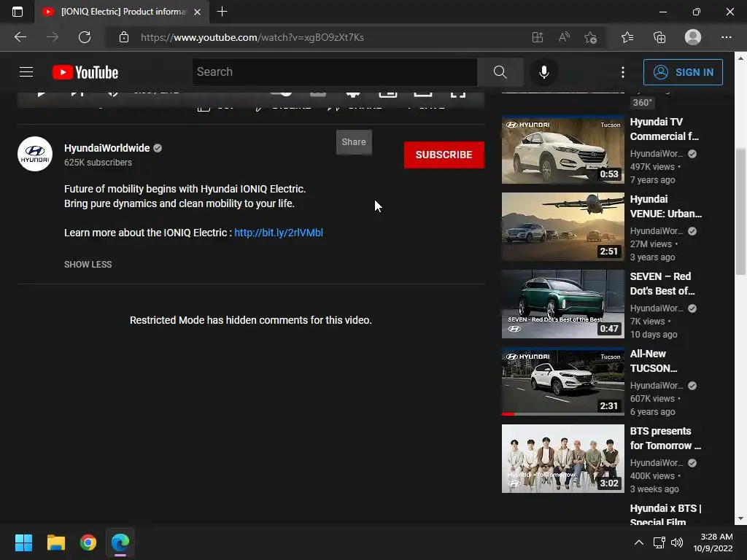Open volume control tray icon
The height and width of the screenshot is (560, 747).
pyautogui.click(x=676, y=542)
